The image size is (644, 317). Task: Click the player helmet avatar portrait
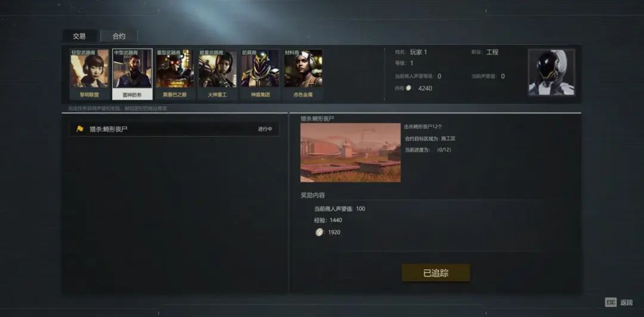coord(552,73)
